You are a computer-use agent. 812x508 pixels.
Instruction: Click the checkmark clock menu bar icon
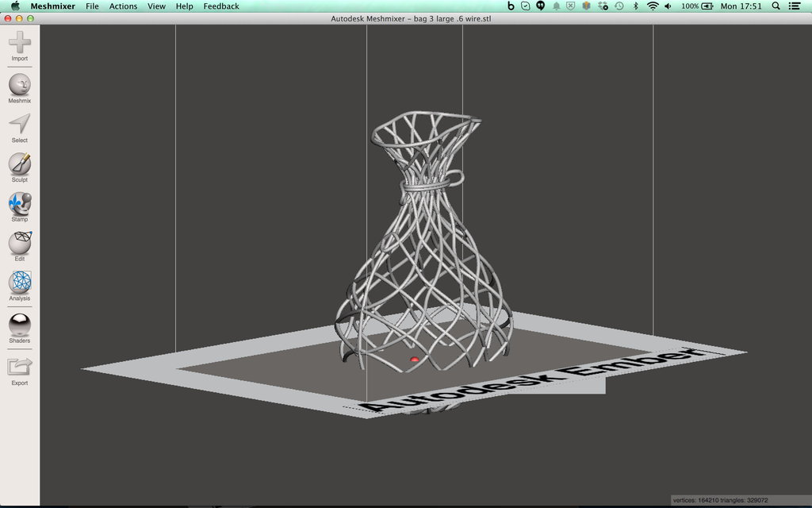tap(526, 6)
